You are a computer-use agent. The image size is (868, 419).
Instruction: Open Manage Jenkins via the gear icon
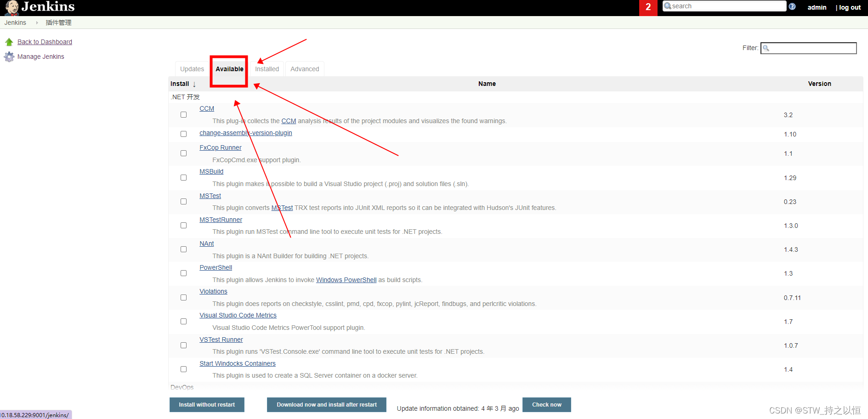pyautogui.click(x=9, y=57)
